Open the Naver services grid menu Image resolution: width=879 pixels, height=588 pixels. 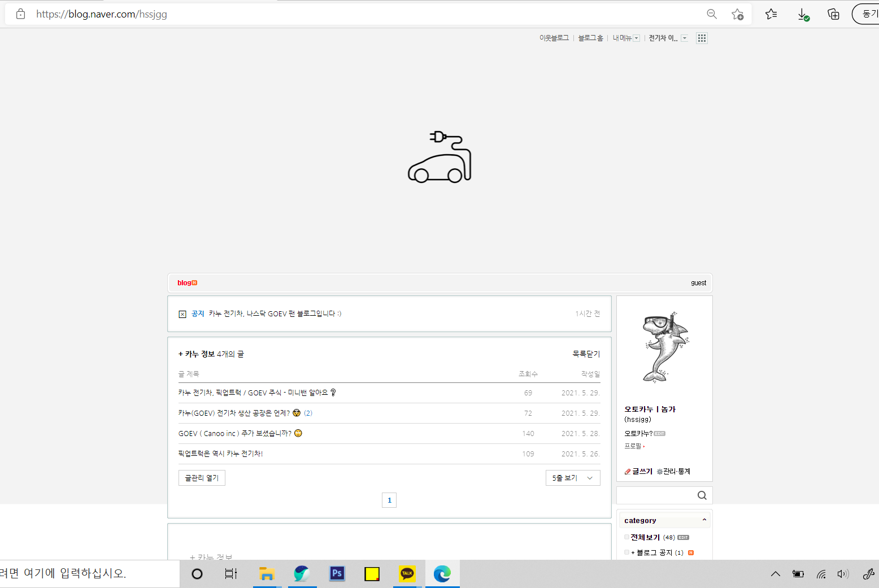tap(702, 38)
